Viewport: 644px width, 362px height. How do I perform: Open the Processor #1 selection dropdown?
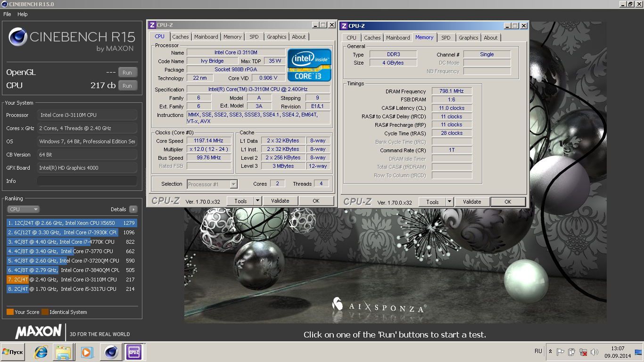tap(212, 184)
